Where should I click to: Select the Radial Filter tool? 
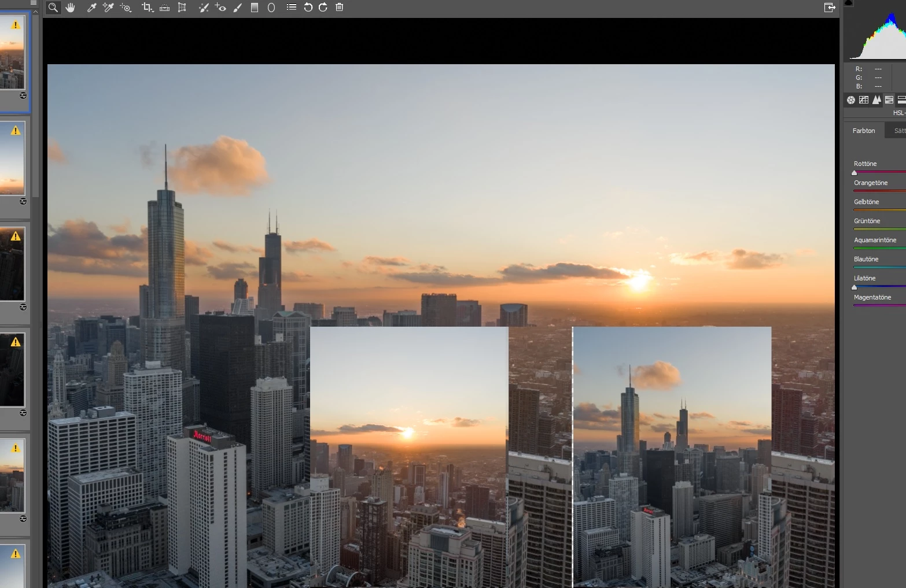(271, 8)
